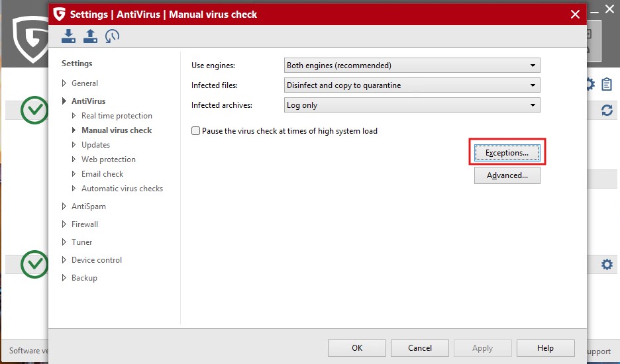Open the Infected archives dropdown

coord(412,105)
